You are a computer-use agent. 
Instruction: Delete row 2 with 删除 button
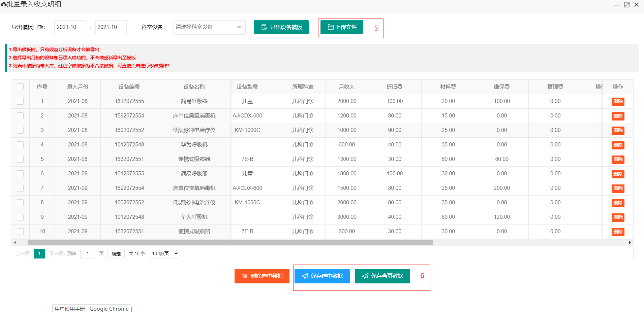(618, 116)
